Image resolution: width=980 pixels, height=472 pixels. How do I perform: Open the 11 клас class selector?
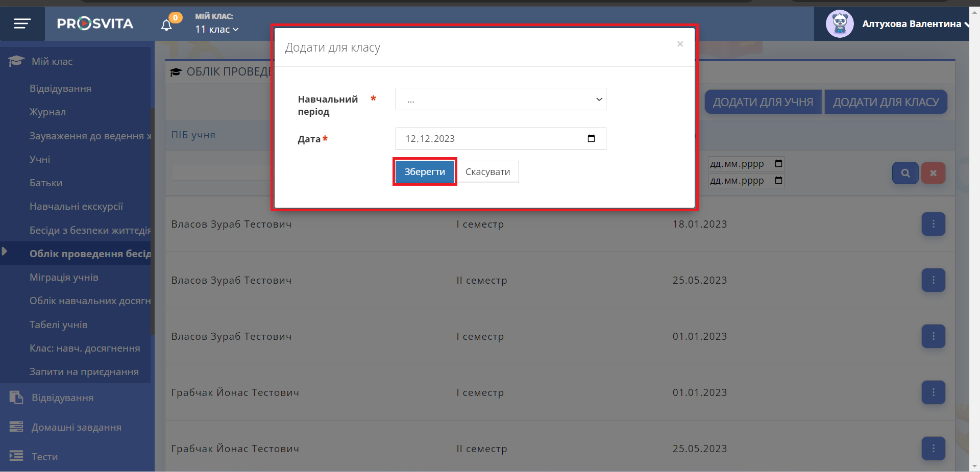[x=216, y=30]
